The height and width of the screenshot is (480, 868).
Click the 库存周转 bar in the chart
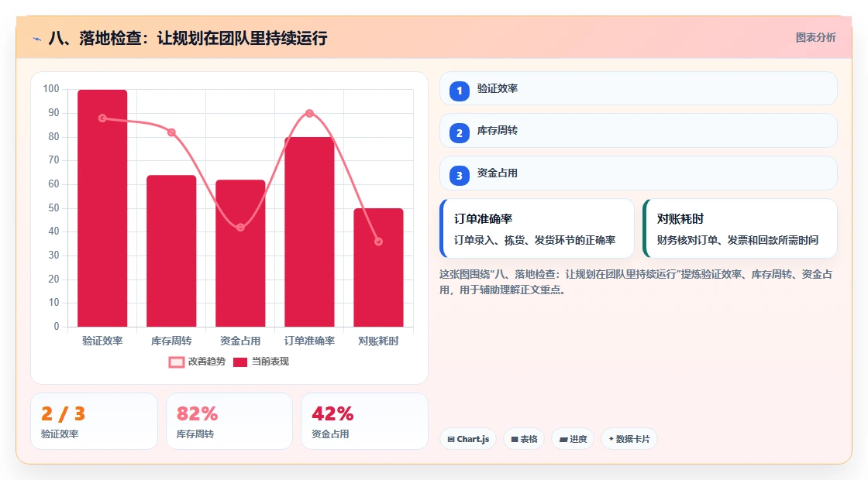pyautogui.click(x=171, y=251)
